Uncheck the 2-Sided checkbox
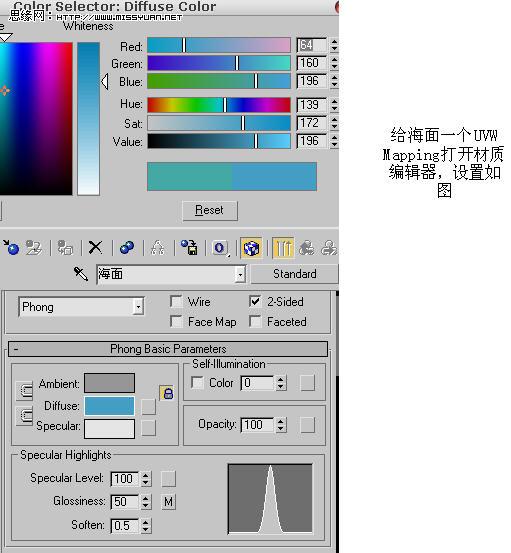Viewport: 511px width, 553px height. (x=255, y=302)
